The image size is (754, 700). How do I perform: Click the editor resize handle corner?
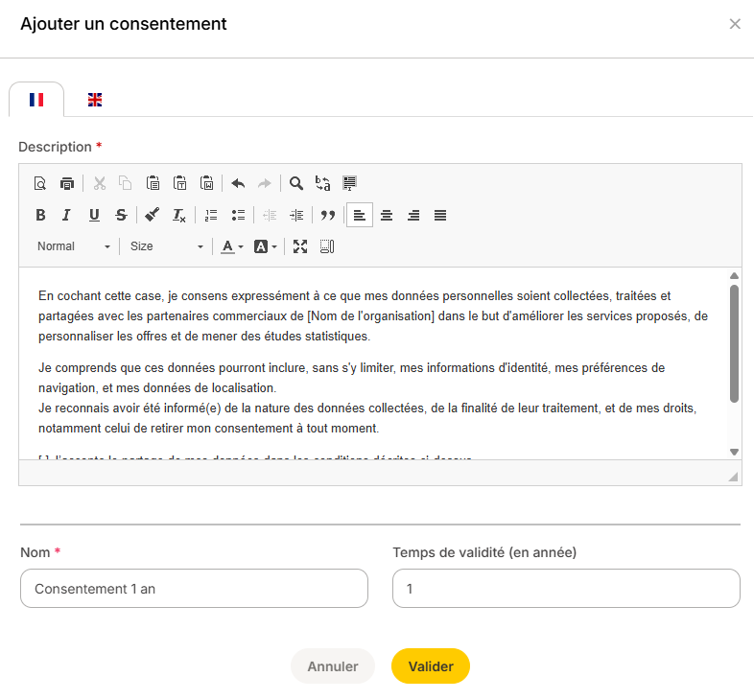click(x=733, y=477)
